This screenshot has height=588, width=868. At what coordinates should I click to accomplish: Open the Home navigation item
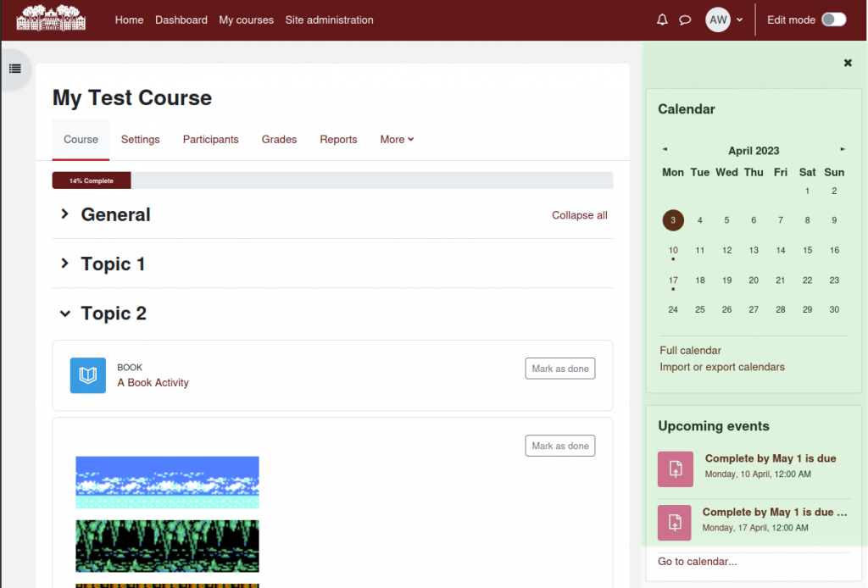(129, 20)
